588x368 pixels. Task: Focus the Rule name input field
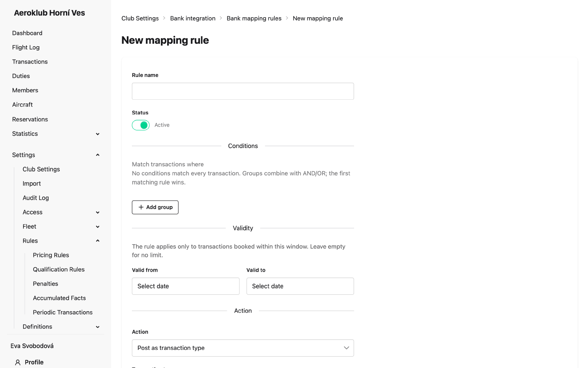click(x=243, y=91)
